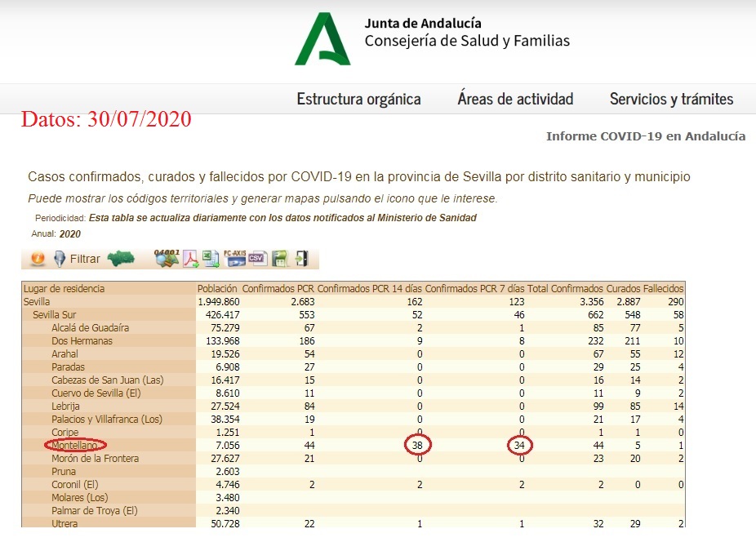Click the Consejería de Salud y Familias title
Screen dimensions: 756x542
(467, 41)
